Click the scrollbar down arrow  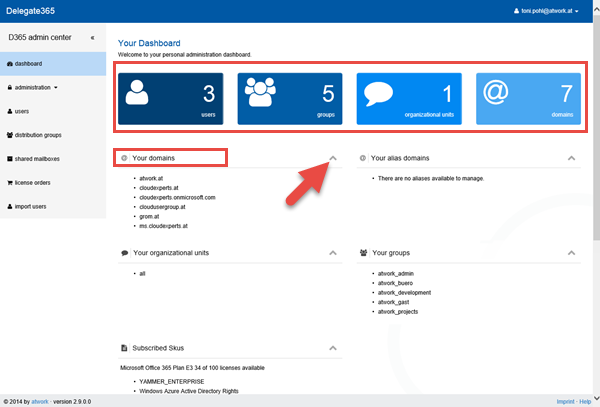[597, 398]
